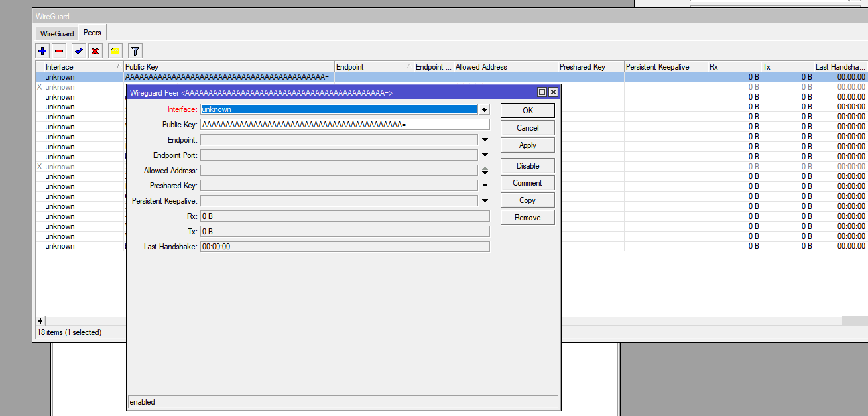
Task: Apply the peer settings
Action: point(528,145)
